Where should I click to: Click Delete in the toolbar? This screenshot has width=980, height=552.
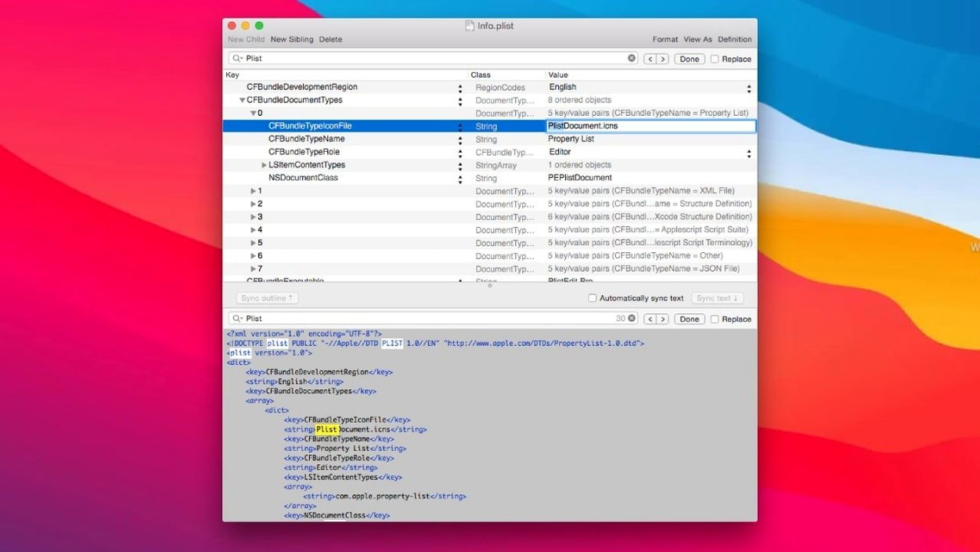point(330,39)
